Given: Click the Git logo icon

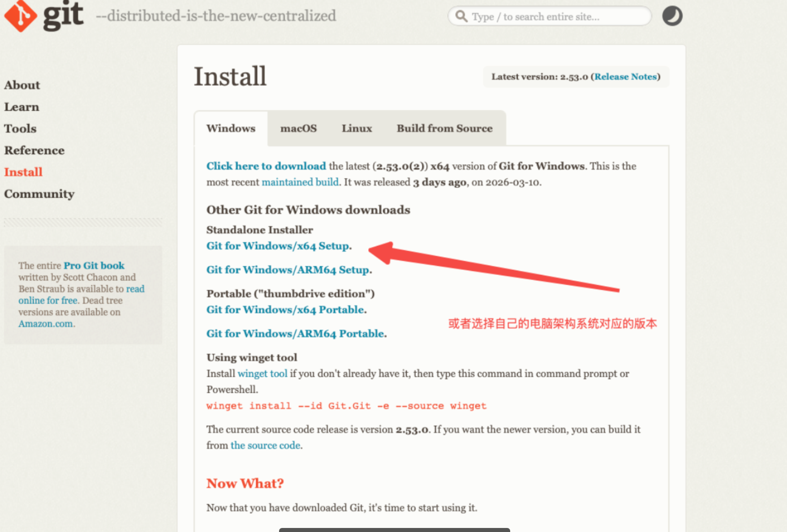Looking at the screenshot, I should click(21, 16).
